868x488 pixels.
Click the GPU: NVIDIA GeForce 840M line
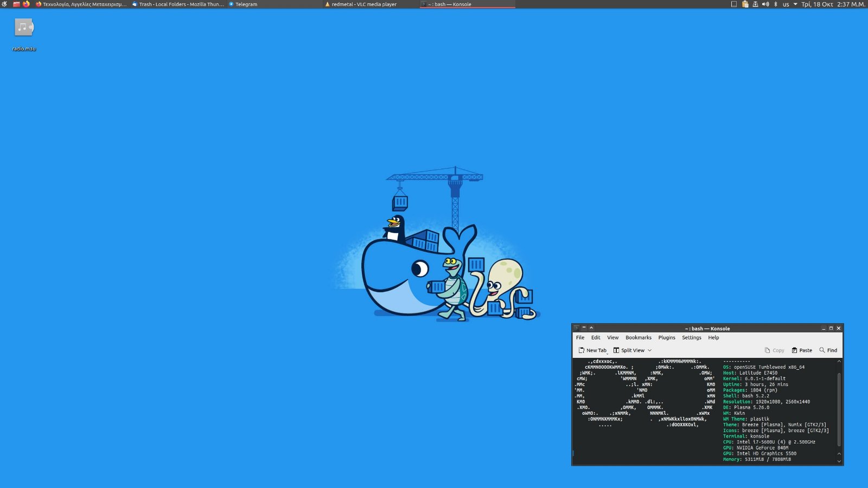(x=756, y=448)
